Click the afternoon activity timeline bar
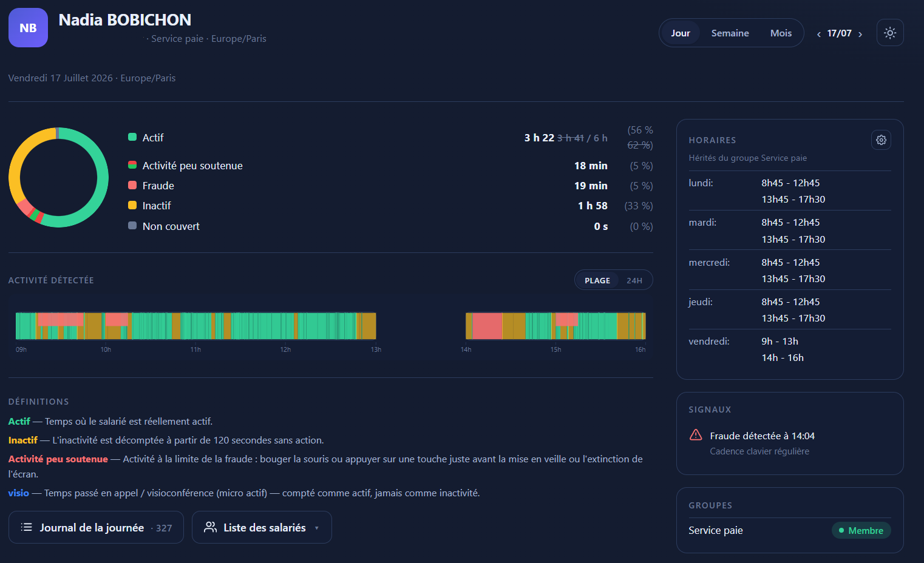Screen dimensions: 924x563 point(555,326)
